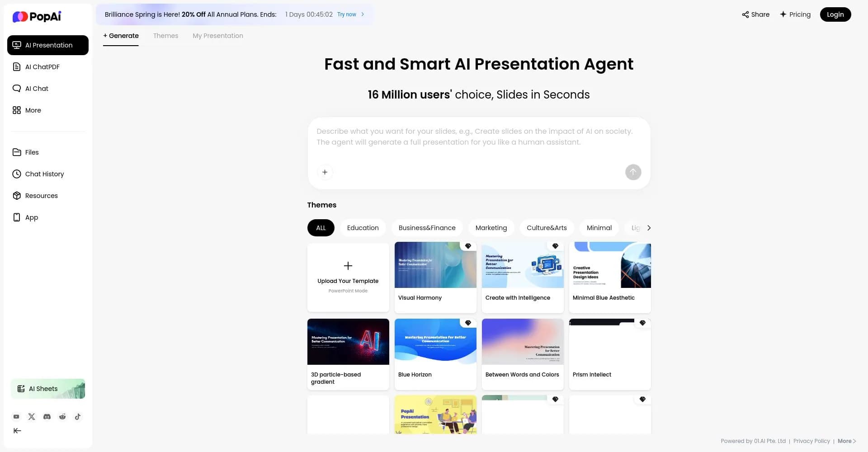Click the Reddit icon in sidebar
Screen dimensions: 868x452
click(62, 417)
